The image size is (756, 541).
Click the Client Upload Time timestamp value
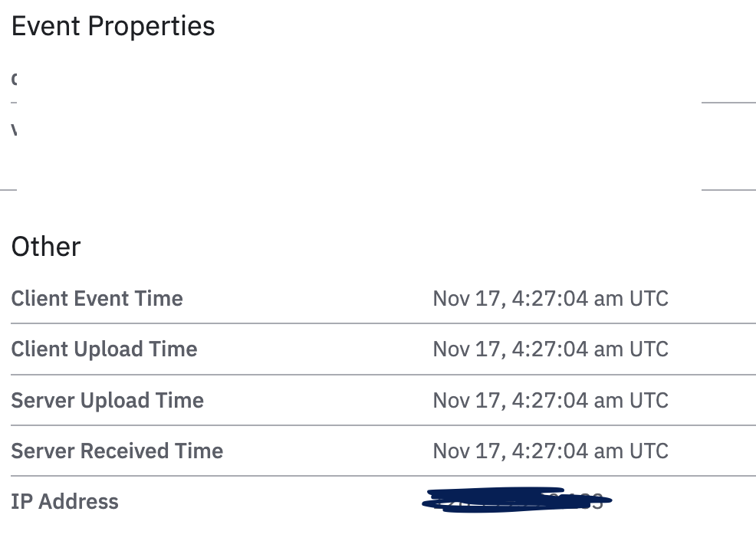point(550,349)
